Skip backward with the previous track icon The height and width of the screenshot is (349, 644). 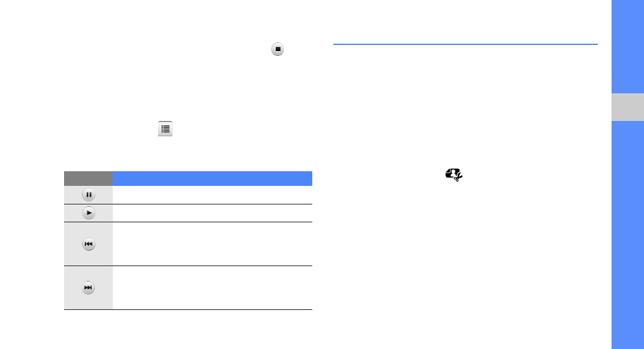point(88,243)
